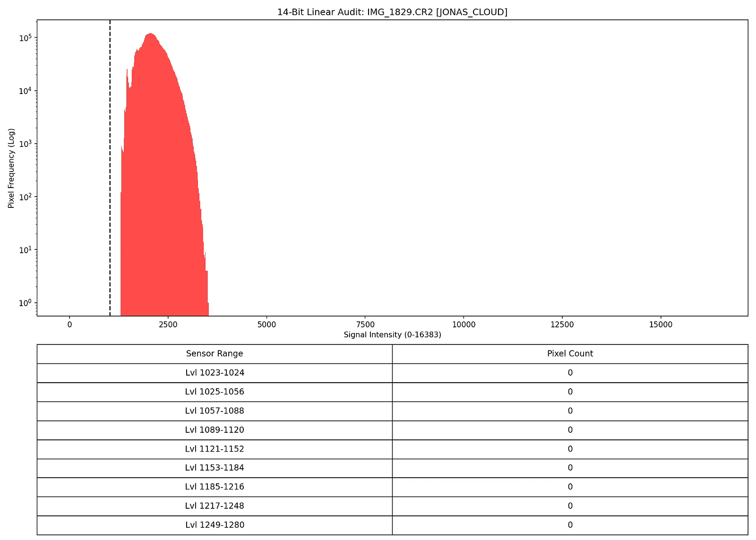Select the Lvl 1089-1120 range cell
This screenshot has height=540, width=756.
pyautogui.click(x=215, y=430)
